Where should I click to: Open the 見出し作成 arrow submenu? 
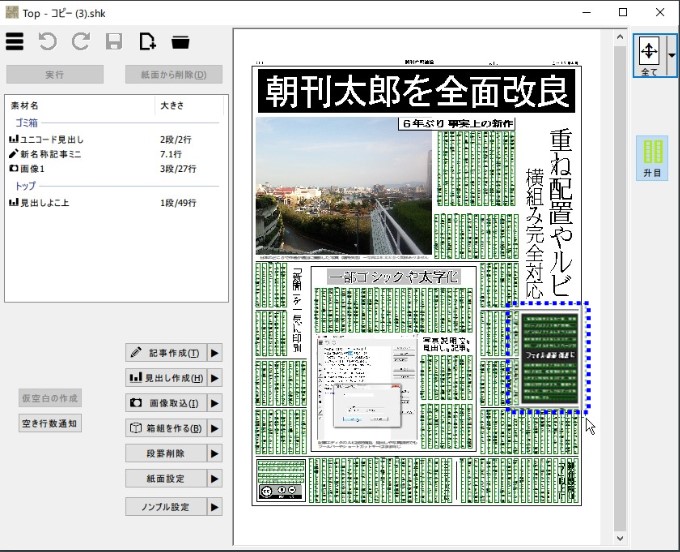[215, 378]
